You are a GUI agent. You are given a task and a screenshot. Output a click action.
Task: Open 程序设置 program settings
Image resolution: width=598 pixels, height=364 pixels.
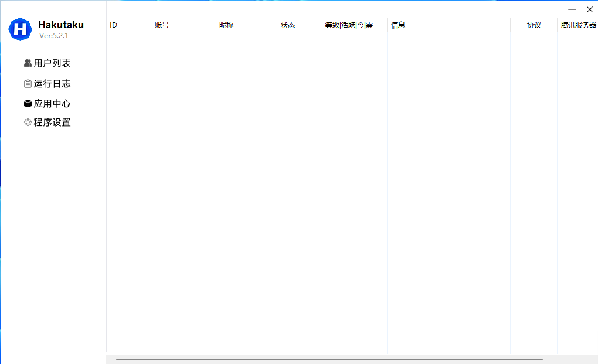pyautogui.click(x=52, y=123)
